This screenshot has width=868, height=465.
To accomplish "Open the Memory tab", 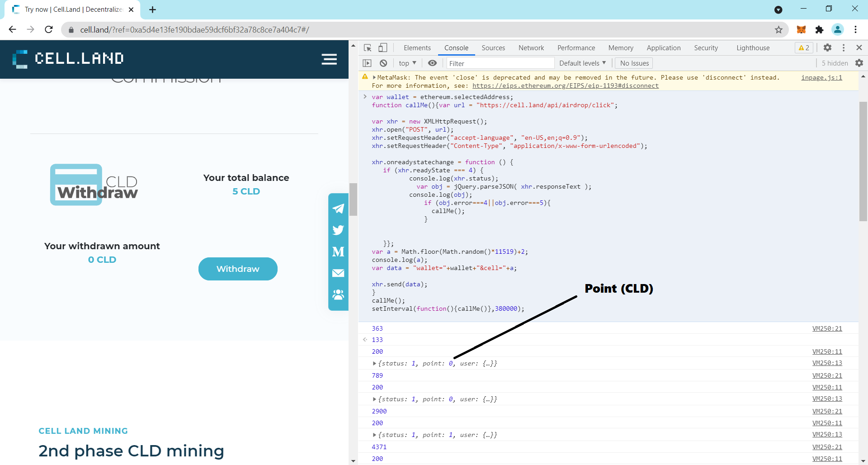I will [621, 47].
